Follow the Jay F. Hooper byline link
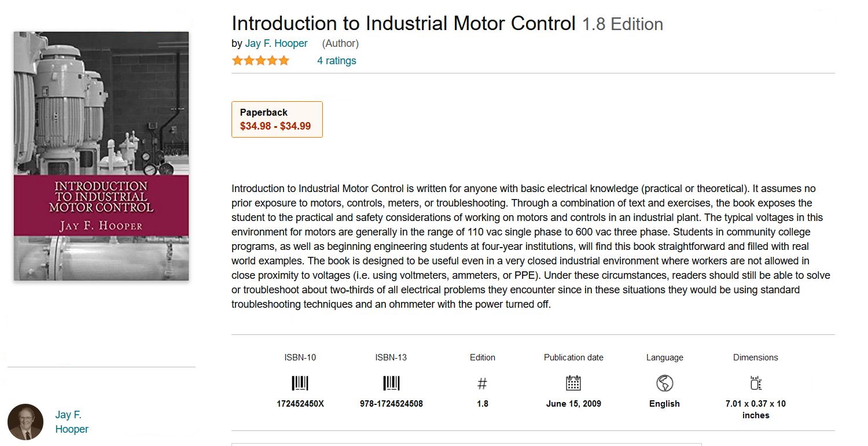 277,43
